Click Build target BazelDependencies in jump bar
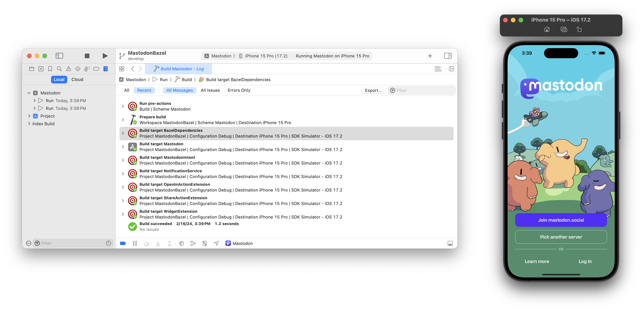This screenshot has height=311, width=644. [x=235, y=80]
